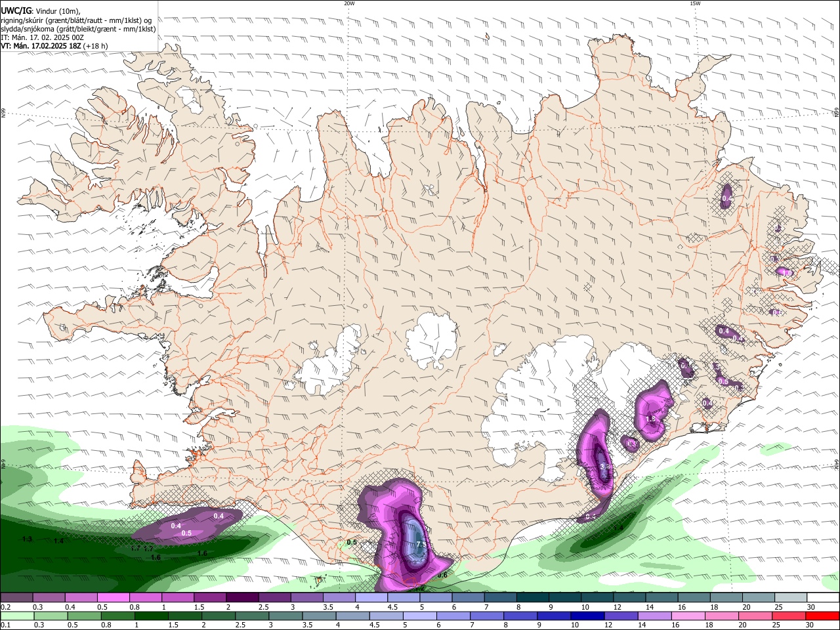Viewport: 840px width, 630px height.
Task: Click the 20W longitude label
Action: pyautogui.click(x=349, y=3)
